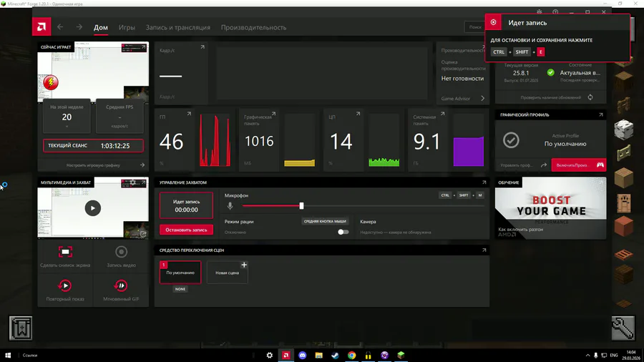Open AMD Software from the taskbar
644x362 pixels.
pyautogui.click(x=286, y=355)
